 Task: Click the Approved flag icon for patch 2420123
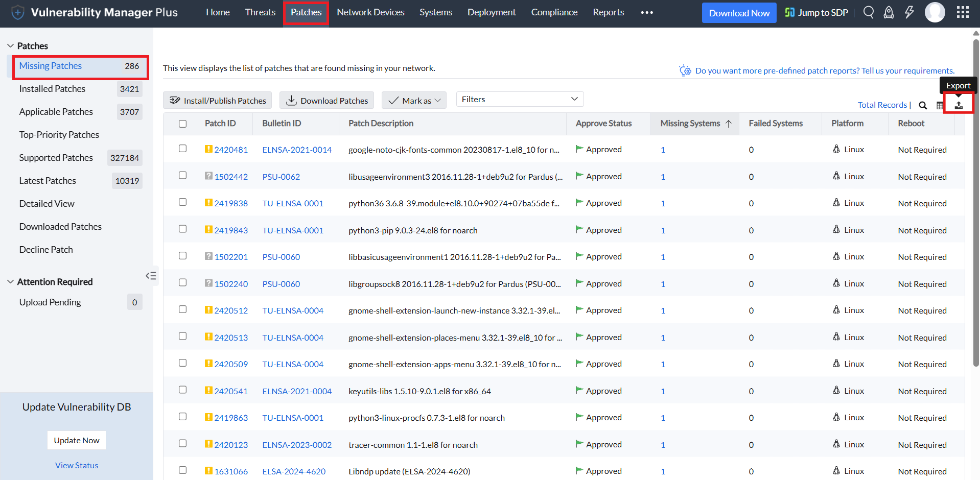(x=579, y=444)
